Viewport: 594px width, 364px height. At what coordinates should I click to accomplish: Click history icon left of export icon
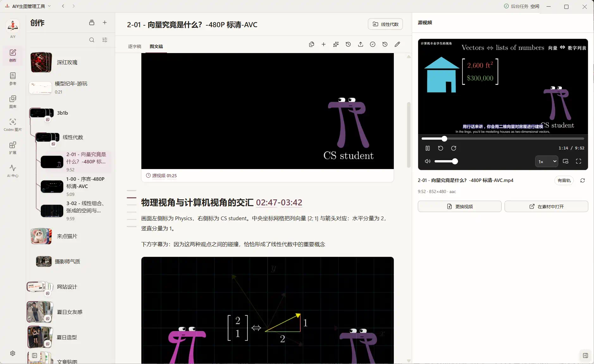(348, 44)
